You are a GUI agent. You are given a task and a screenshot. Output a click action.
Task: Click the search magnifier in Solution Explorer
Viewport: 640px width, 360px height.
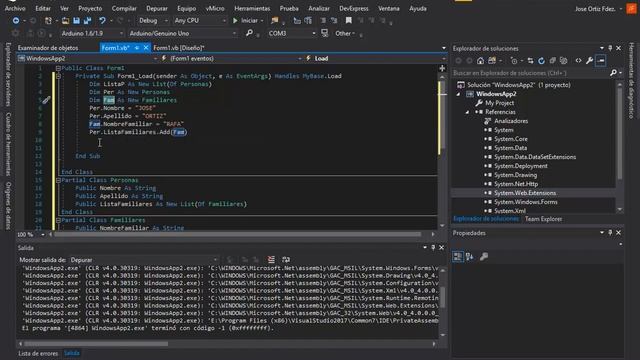(x=613, y=73)
